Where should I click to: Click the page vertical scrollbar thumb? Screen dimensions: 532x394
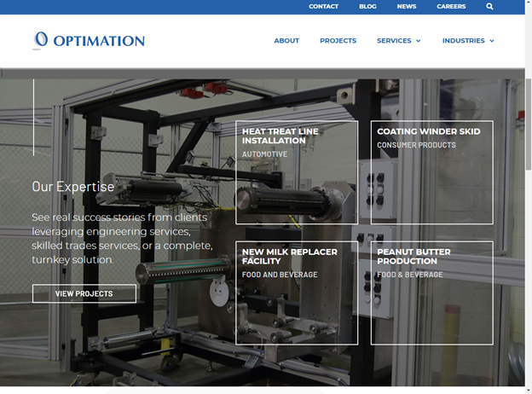(x=529, y=124)
